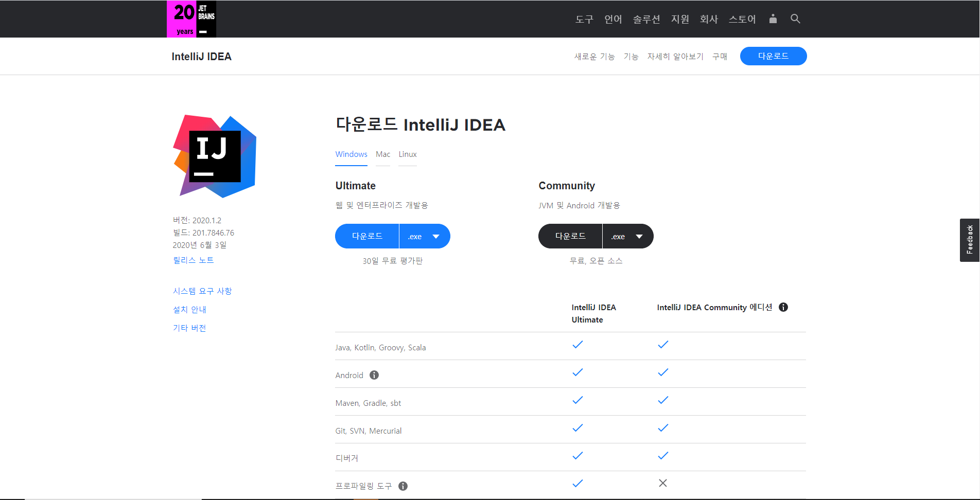
Task: Click the 빌드: 201.7846.76 text
Action: [x=203, y=233]
